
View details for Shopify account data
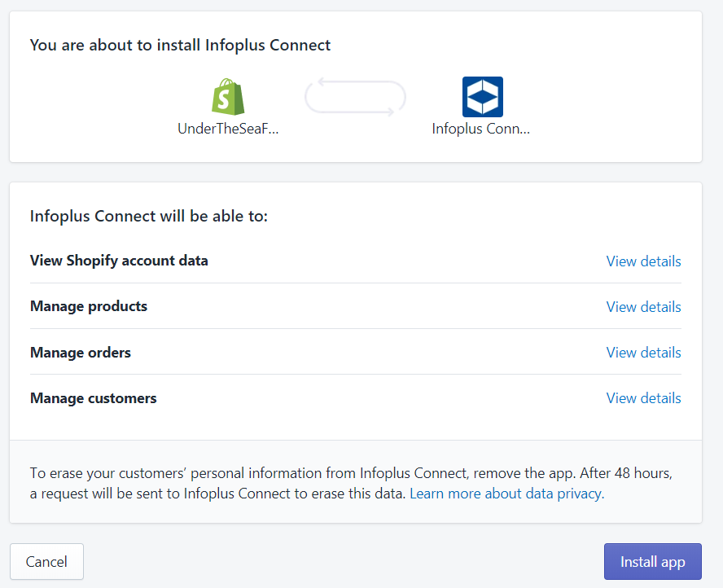[x=643, y=261]
